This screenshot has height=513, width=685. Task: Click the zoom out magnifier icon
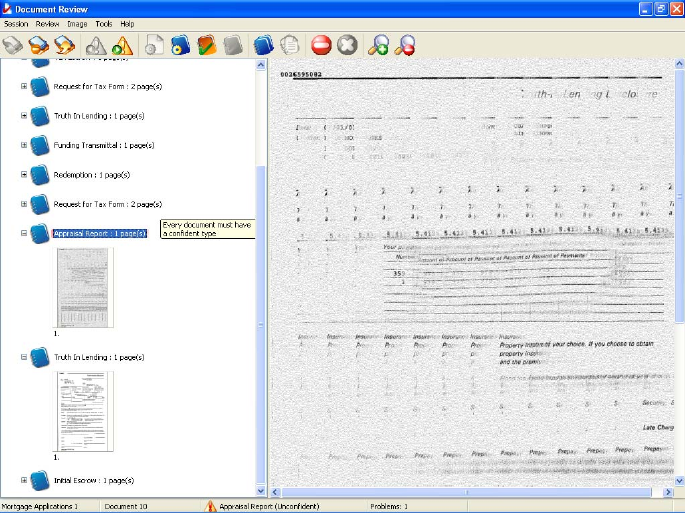coord(405,44)
